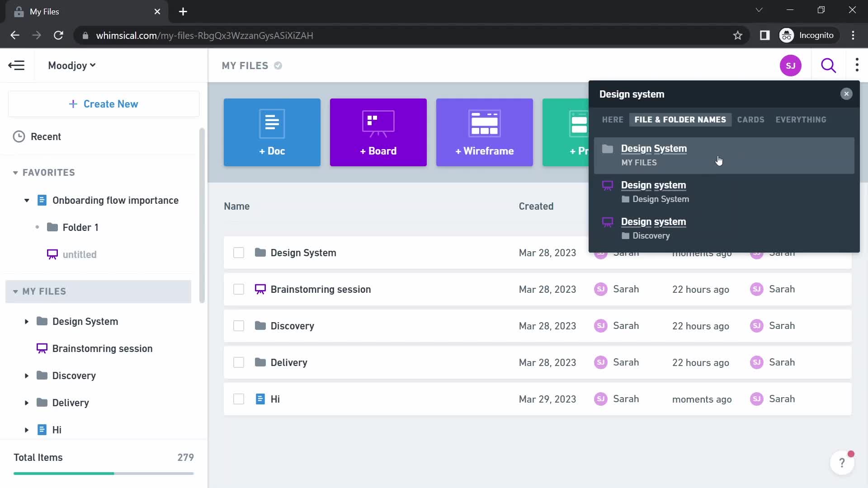
Task: Click the sidebar toggle hamburger icon
Action: [16, 66]
